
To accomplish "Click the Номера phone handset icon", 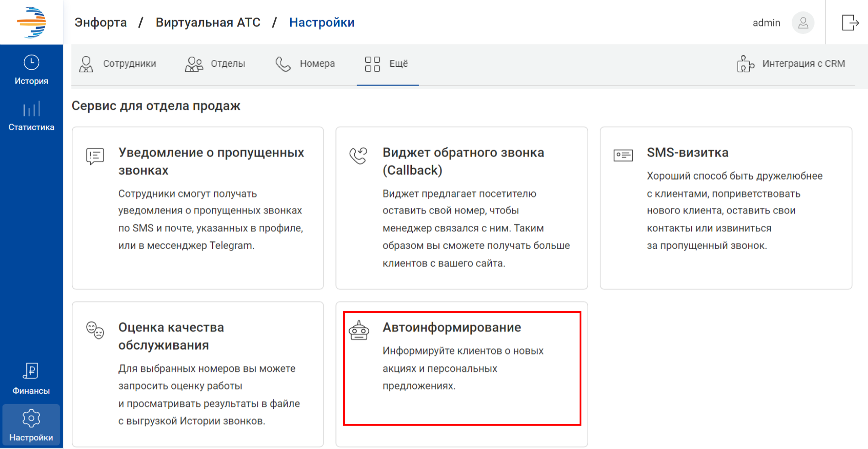I will pos(283,64).
